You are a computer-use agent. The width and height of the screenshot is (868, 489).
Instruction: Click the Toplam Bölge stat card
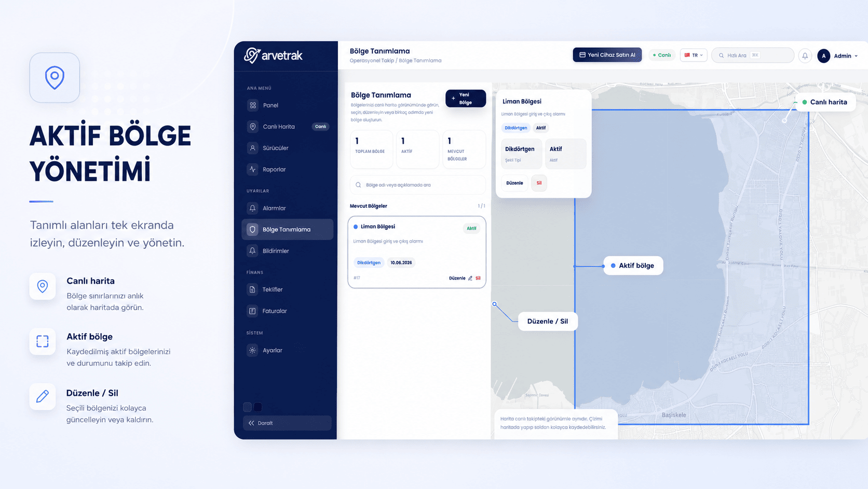coord(371,149)
